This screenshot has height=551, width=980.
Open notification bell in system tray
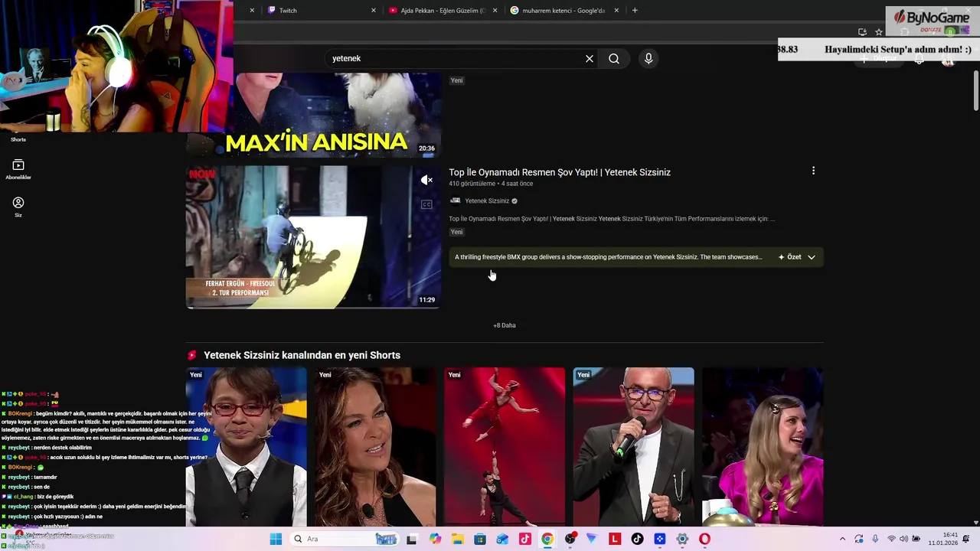[x=965, y=539]
